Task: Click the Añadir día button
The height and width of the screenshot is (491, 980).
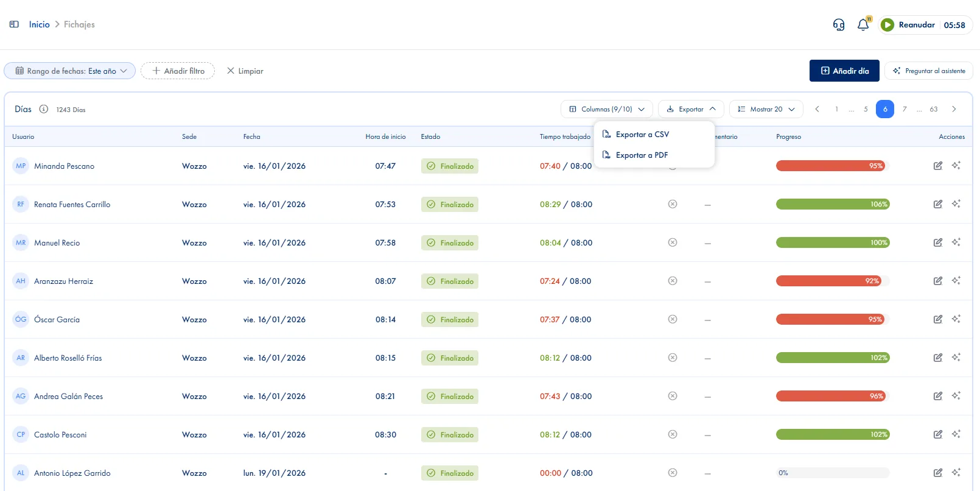Action: point(844,71)
